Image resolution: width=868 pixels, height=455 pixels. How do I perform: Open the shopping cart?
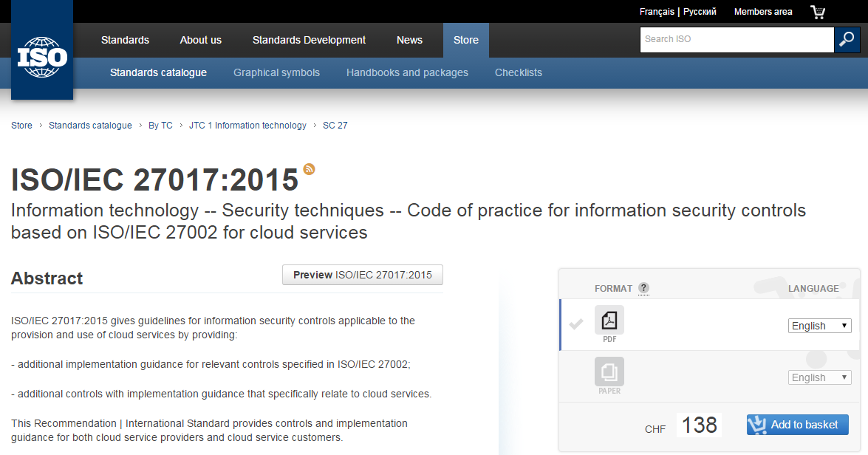point(817,12)
